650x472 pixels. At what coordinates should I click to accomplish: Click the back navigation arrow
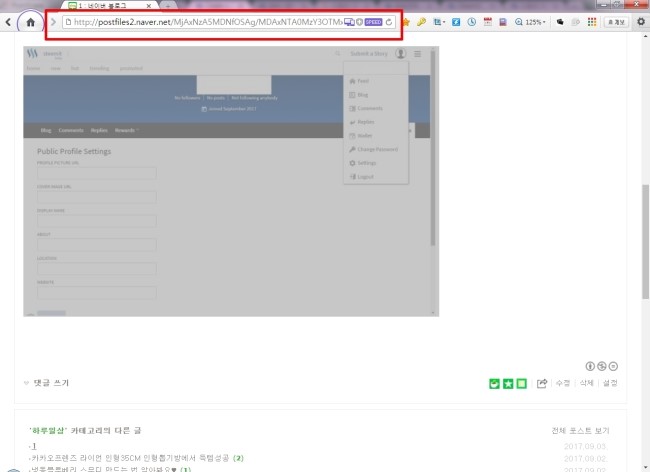point(9,20)
